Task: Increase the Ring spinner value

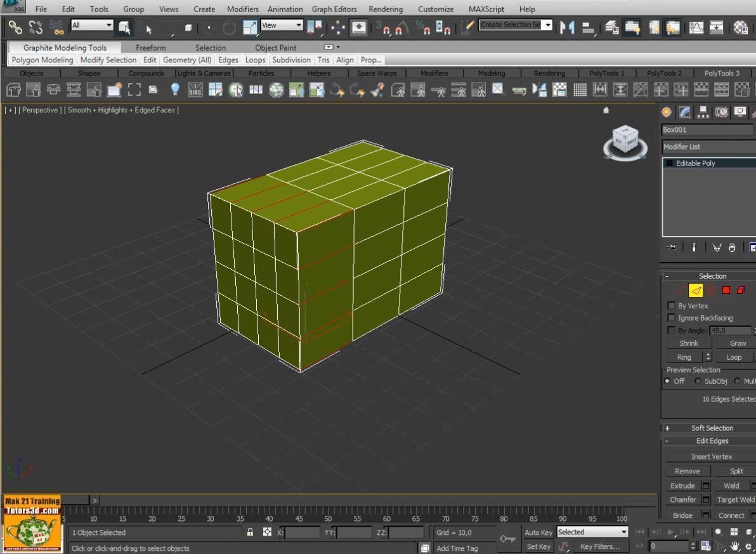Action: click(x=708, y=354)
